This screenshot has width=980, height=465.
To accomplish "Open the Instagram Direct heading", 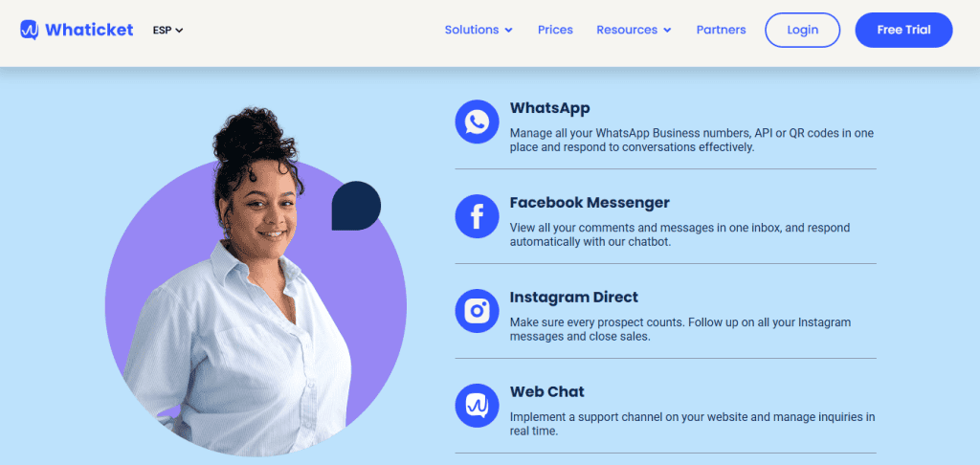I will coord(574,297).
